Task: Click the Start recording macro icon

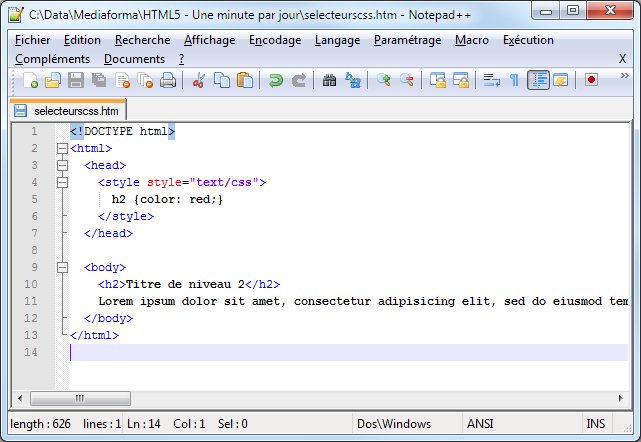Action: coord(591,80)
